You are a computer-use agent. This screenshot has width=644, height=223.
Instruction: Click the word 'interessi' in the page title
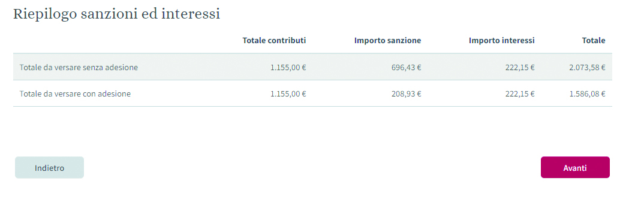click(191, 14)
